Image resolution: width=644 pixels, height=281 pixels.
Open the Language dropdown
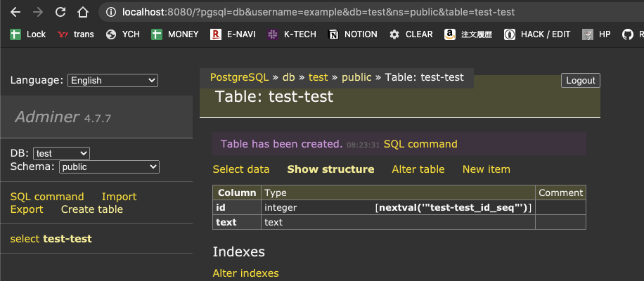click(112, 81)
